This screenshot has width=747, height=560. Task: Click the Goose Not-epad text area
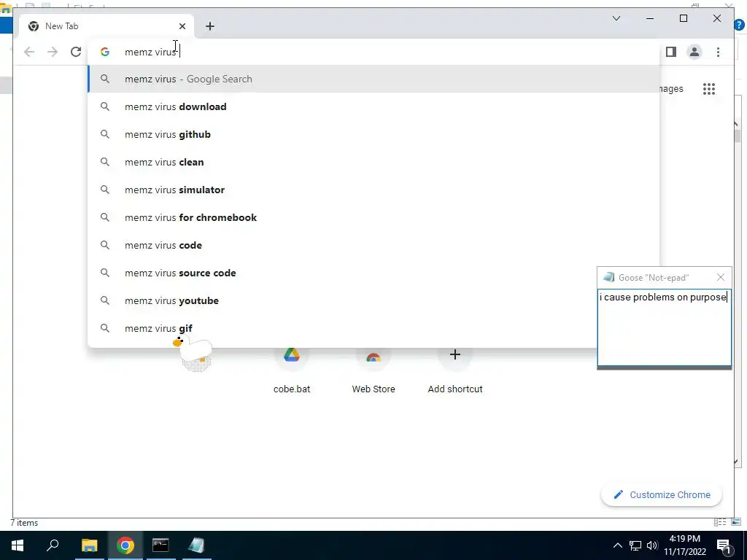pyautogui.click(x=664, y=327)
